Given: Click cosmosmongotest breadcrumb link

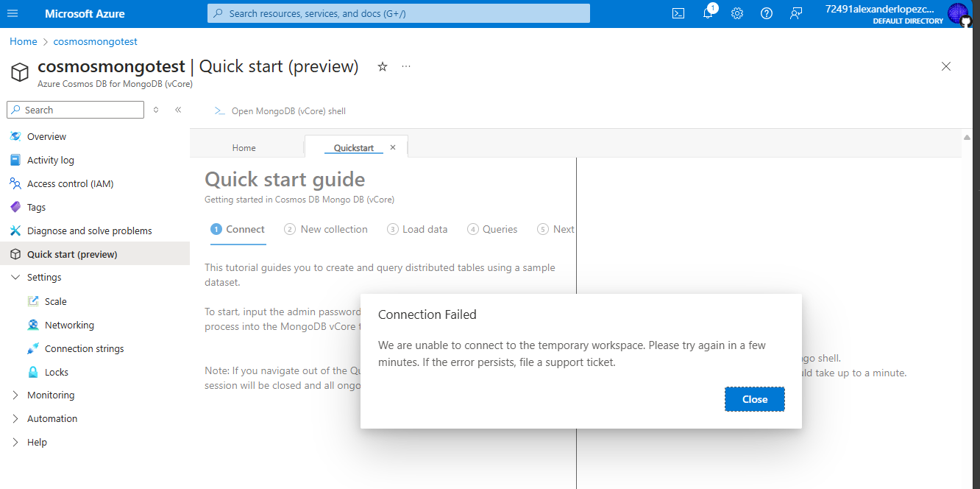Looking at the screenshot, I should 96,41.
